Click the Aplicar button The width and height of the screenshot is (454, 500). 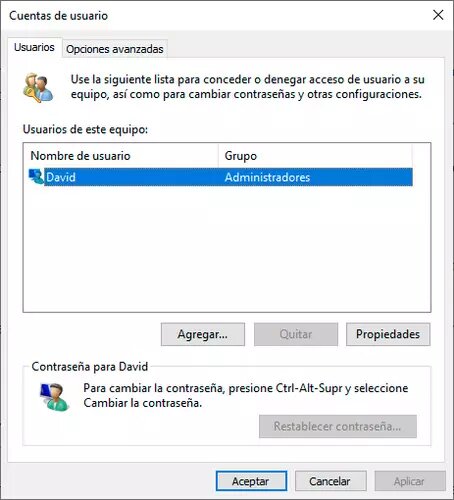tap(410, 481)
